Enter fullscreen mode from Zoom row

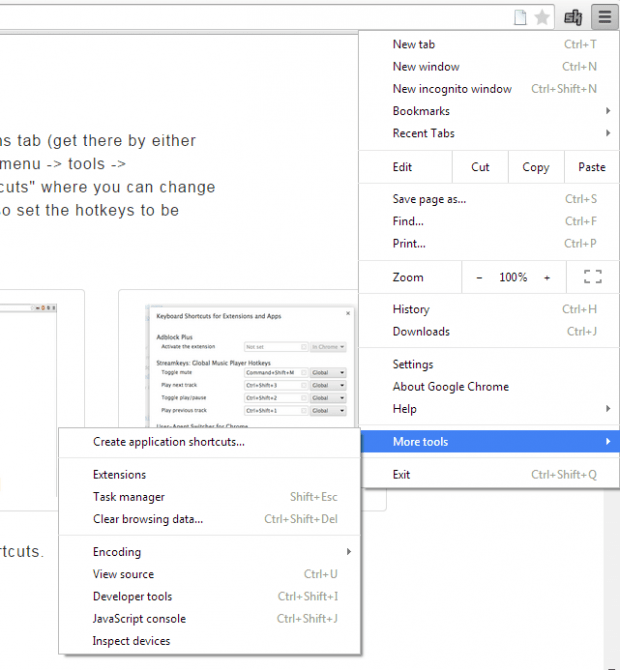593,277
